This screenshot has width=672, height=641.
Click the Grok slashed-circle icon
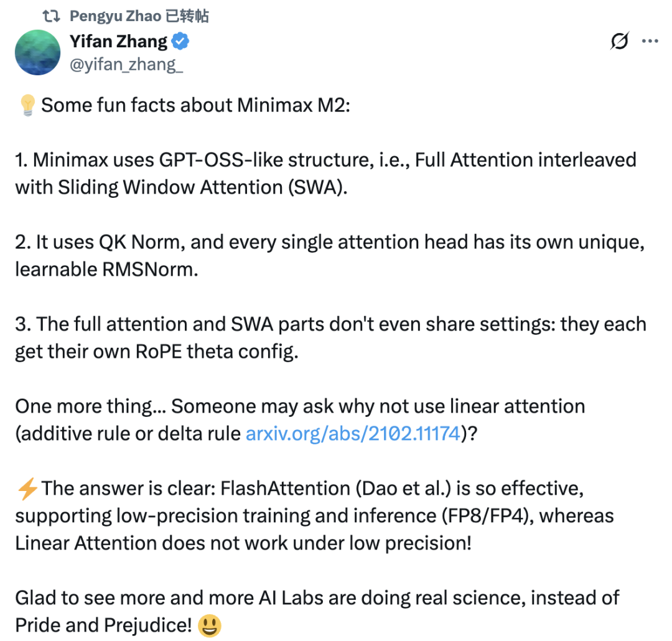pyautogui.click(x=620, y=42)
